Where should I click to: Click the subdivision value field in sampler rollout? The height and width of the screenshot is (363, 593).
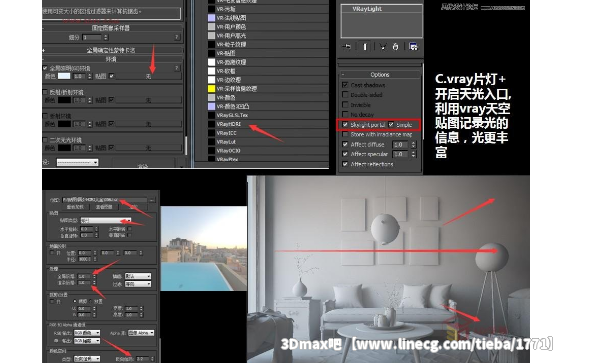(x=92, y=37)
